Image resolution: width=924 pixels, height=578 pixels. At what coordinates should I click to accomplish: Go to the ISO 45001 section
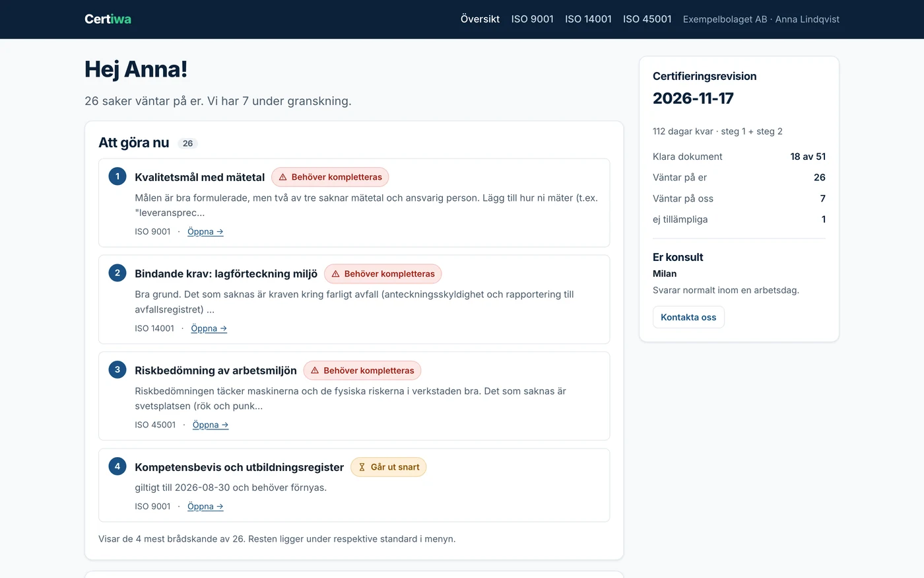[647, 19]
